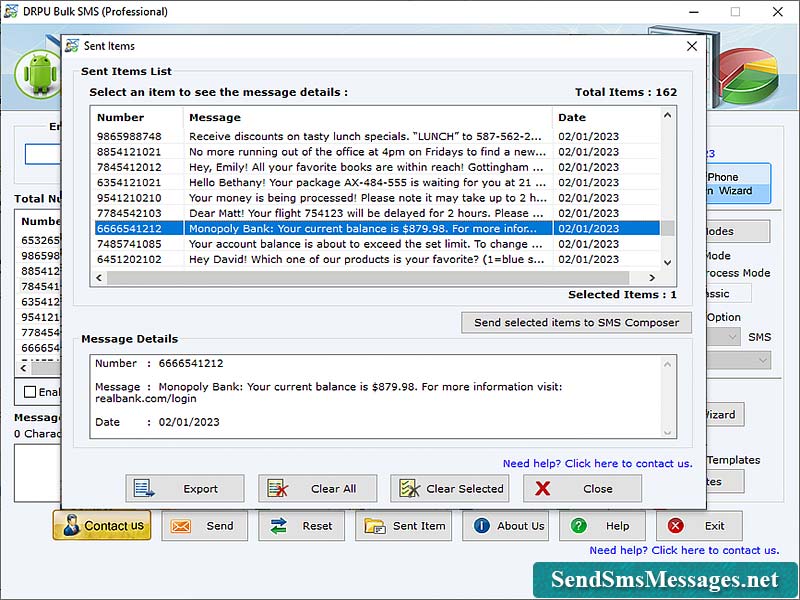
Task: Click sent list horizontal scroll left arrow
Action: click(99, 278)
